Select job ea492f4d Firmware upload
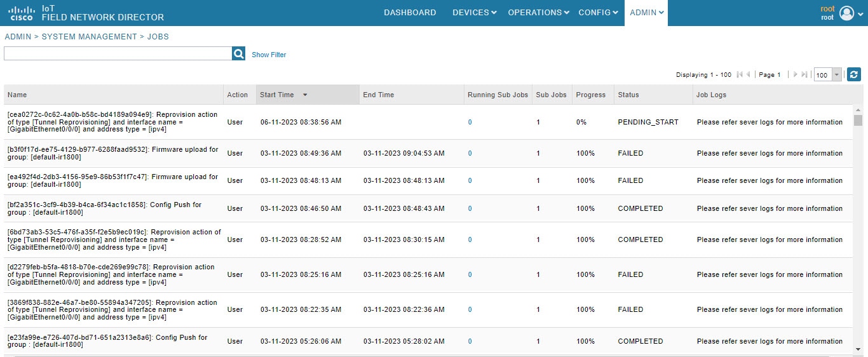The width and height of the screenshot is (868, 357). 113,180
